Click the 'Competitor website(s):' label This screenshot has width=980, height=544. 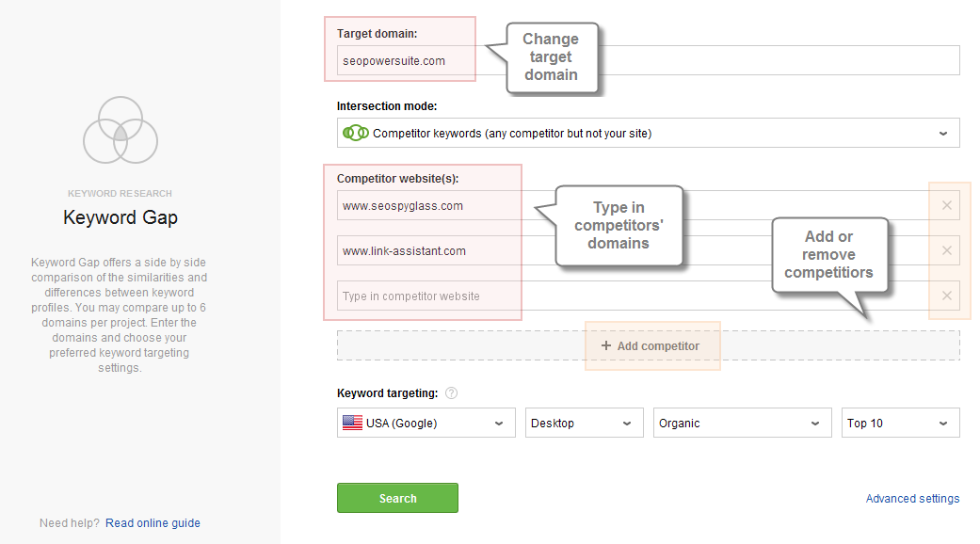click(397, 179)
